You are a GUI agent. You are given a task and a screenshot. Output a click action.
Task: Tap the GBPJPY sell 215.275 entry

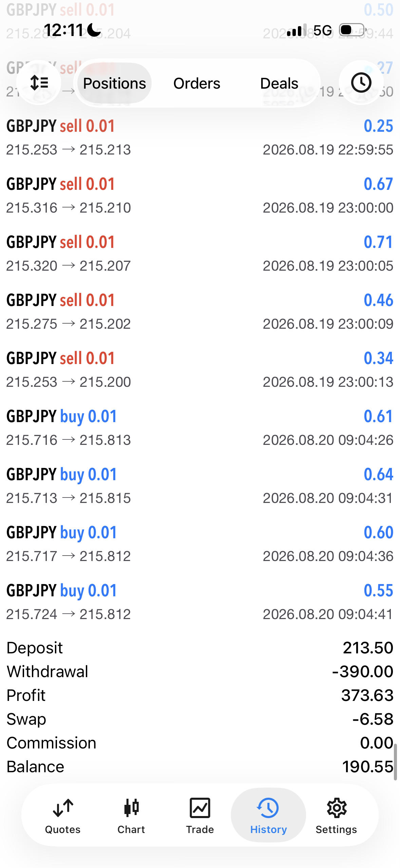point(200,312)
